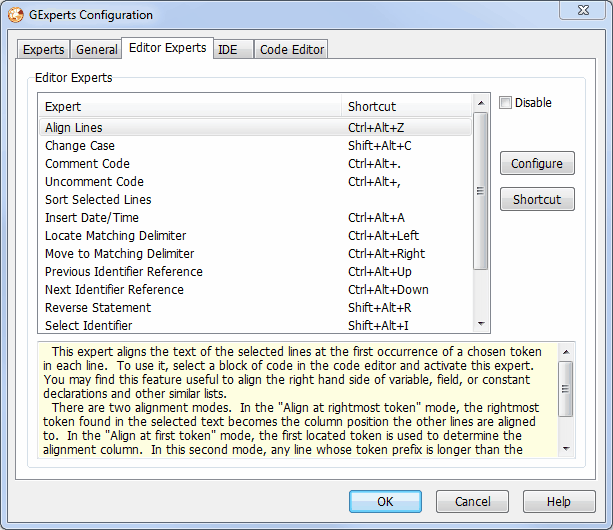Enable the Disable checkbox

[506, 103]
